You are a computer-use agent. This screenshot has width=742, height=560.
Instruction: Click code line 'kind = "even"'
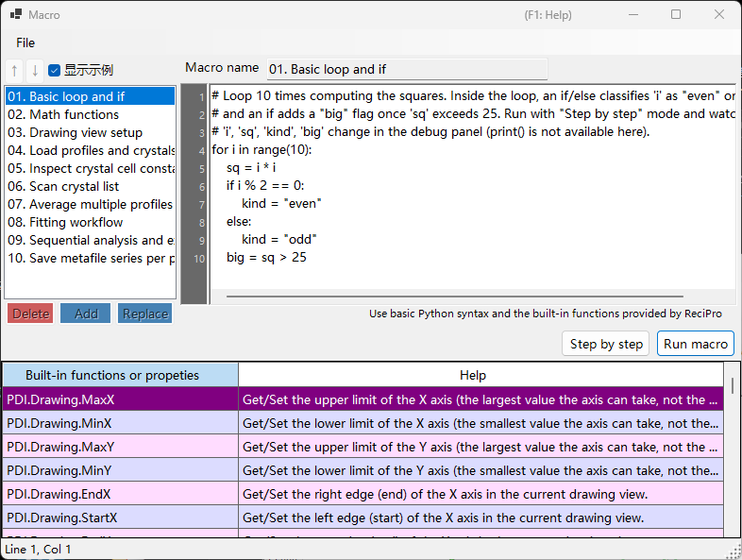pos(281,204)
